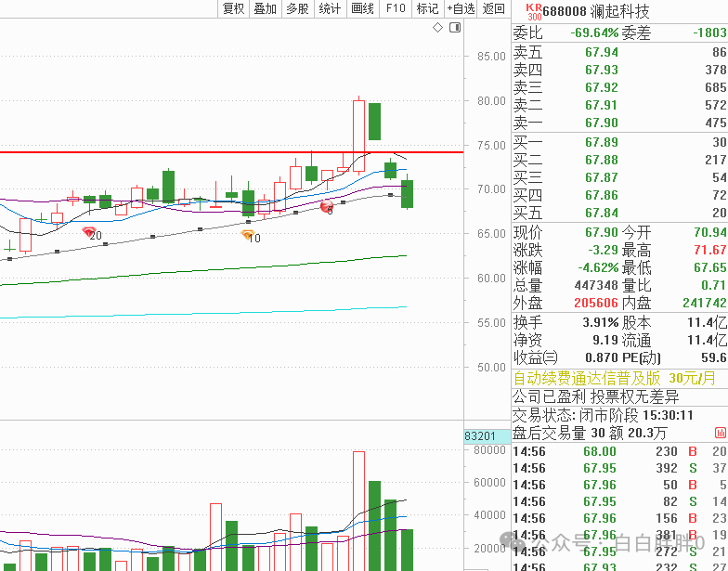
Task: Click the 买二 price 67.88
Action: click(602, 160)
